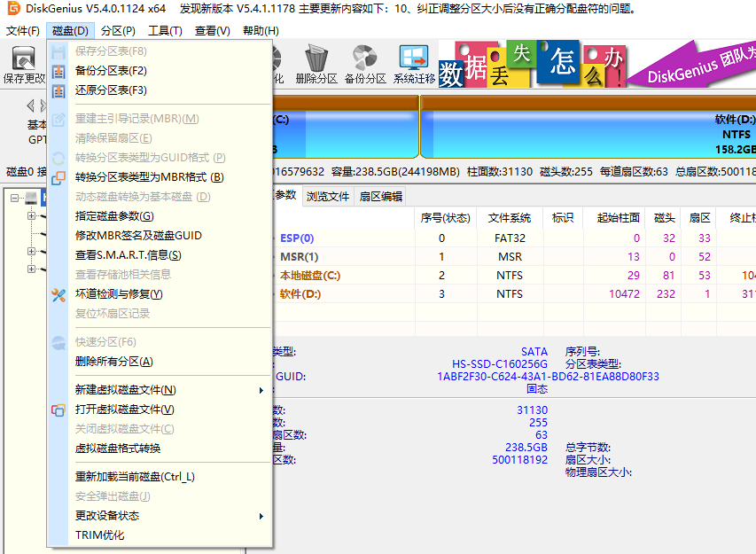The image size is (756, 554).
Task: Click the 系统迁移 toolbar icon
Action: click(414, 58)
